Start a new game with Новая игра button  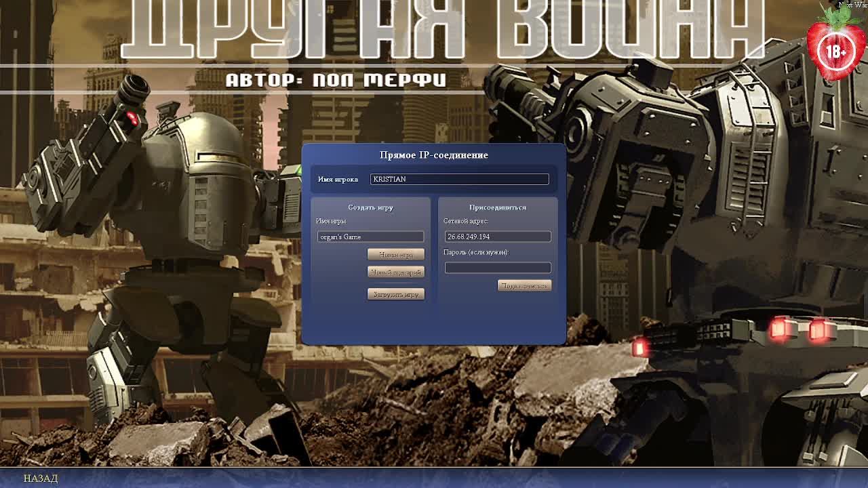click(x=396, y=254)
